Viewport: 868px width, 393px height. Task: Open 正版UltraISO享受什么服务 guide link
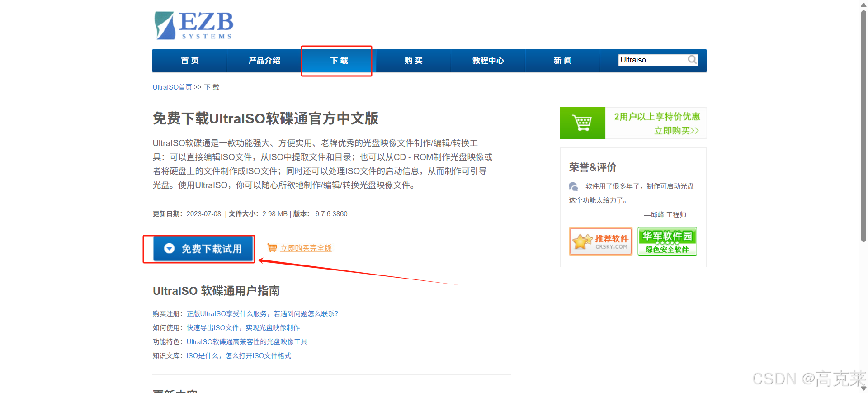click(262, 313)
